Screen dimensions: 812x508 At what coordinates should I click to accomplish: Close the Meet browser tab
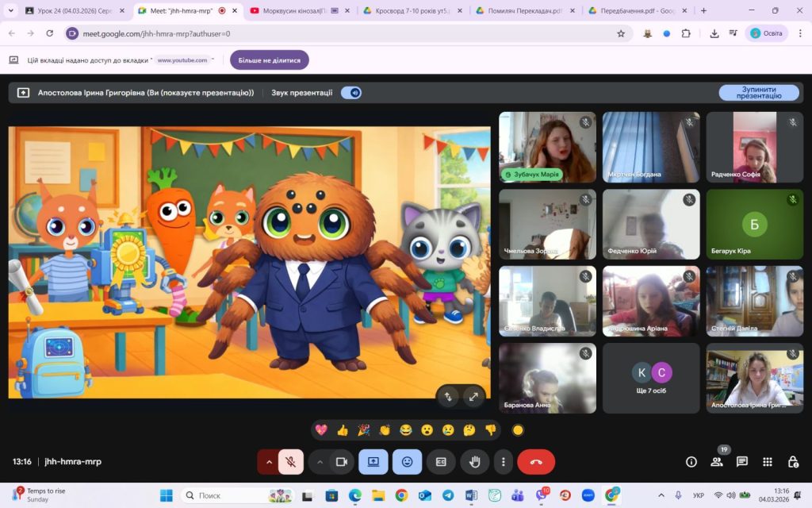(x=235, y=10)
